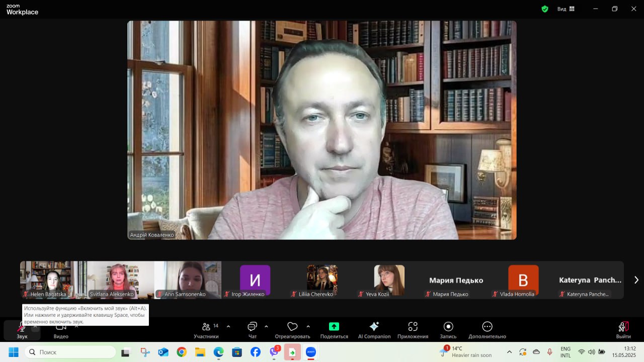
Task: Open the Приложения apps panel
Action: pos(413,330)
